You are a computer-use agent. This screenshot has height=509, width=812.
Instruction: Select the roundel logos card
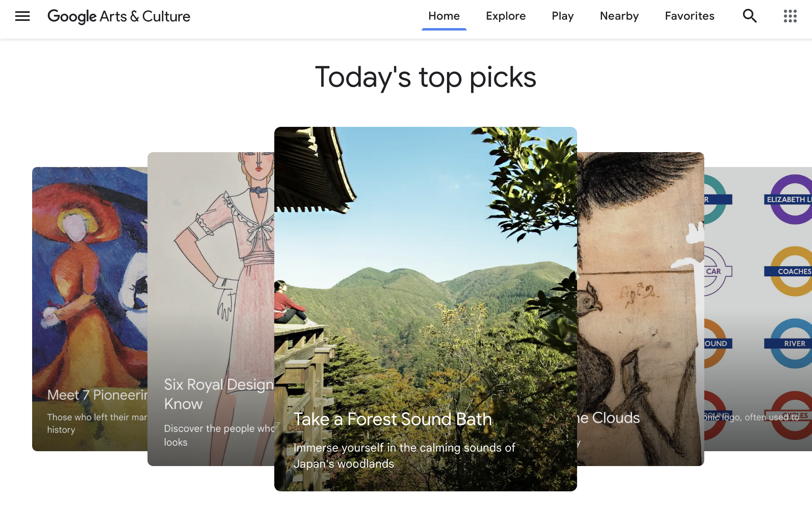pos(758,309)
